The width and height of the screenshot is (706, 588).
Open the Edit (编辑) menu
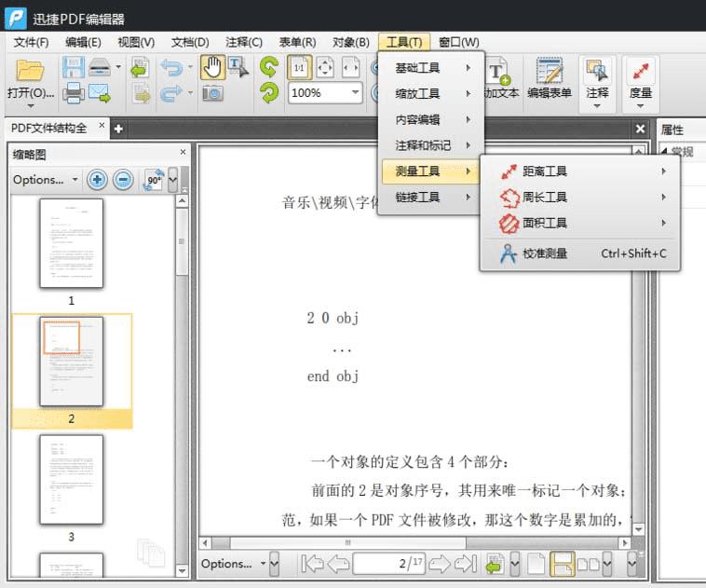83,42
